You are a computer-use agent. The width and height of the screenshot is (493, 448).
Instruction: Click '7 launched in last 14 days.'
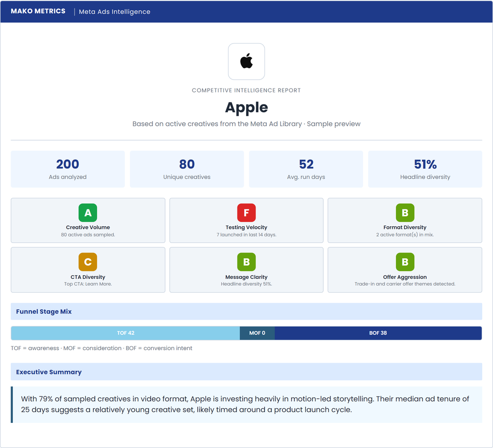tap(246, 235)
